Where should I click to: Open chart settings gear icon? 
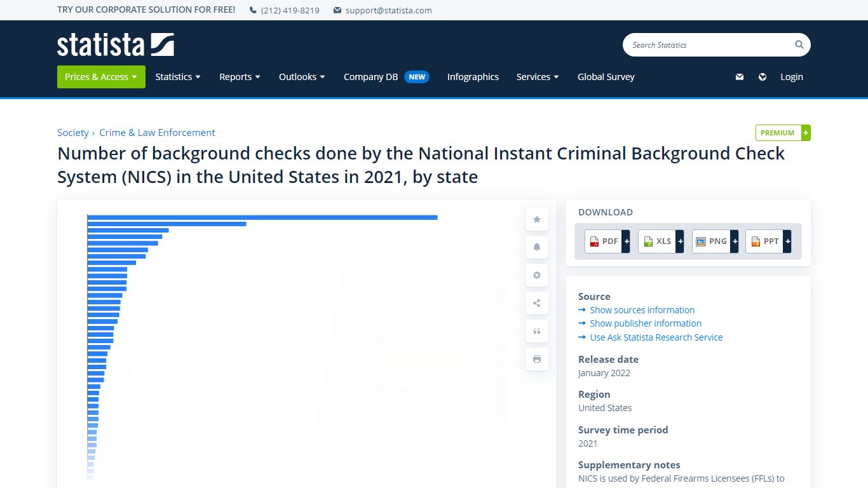click(x=537, y=275)
